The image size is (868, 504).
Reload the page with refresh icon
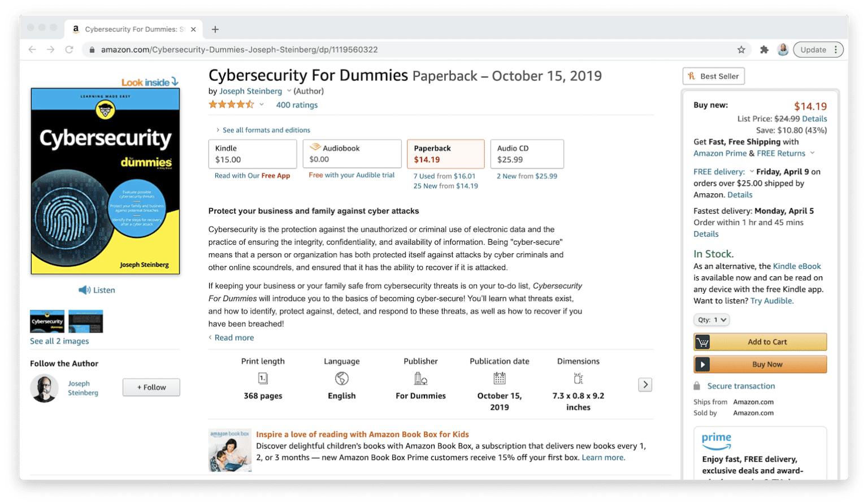coord(69,50)
